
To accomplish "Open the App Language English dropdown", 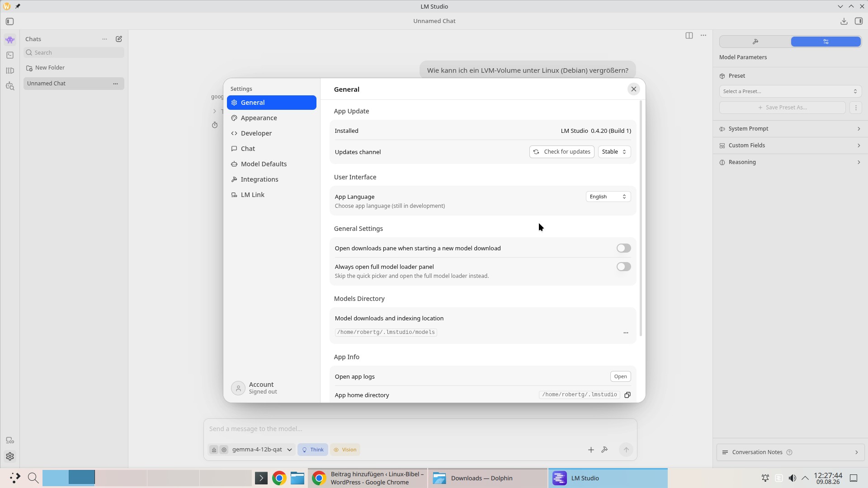I will pyautogui.click(x=608, y=197).
